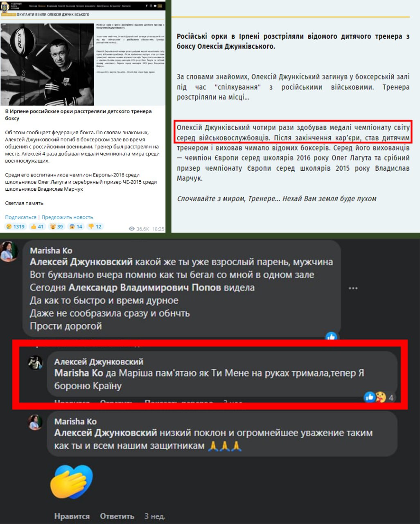Click the thumbs down reaction 12
Viewport: 420px width, 524px height.
click(95, 226)
